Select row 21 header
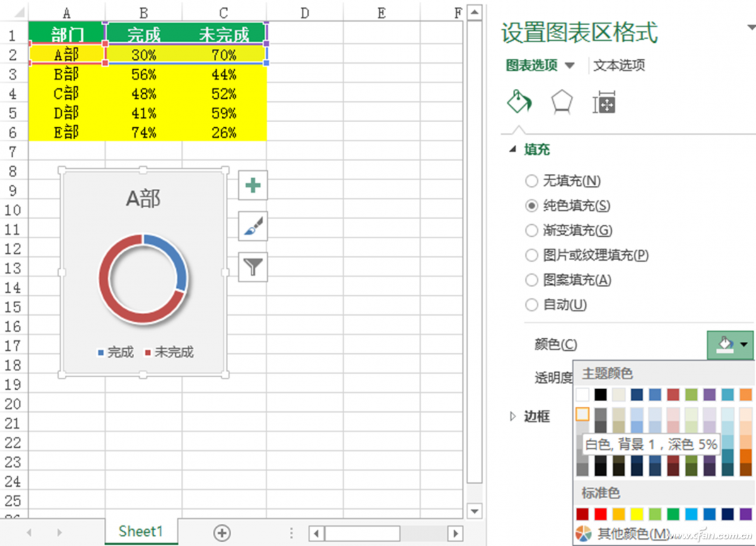Screen dimensions: 756x546 [x=13, y=423]
